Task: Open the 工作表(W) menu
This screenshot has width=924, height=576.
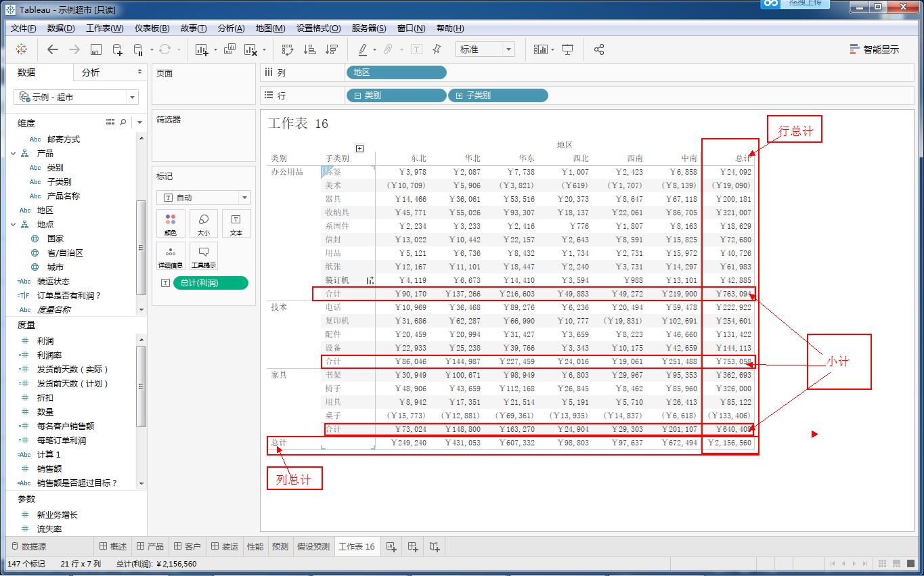Action: pyautogui.click(x=105, y=28)
